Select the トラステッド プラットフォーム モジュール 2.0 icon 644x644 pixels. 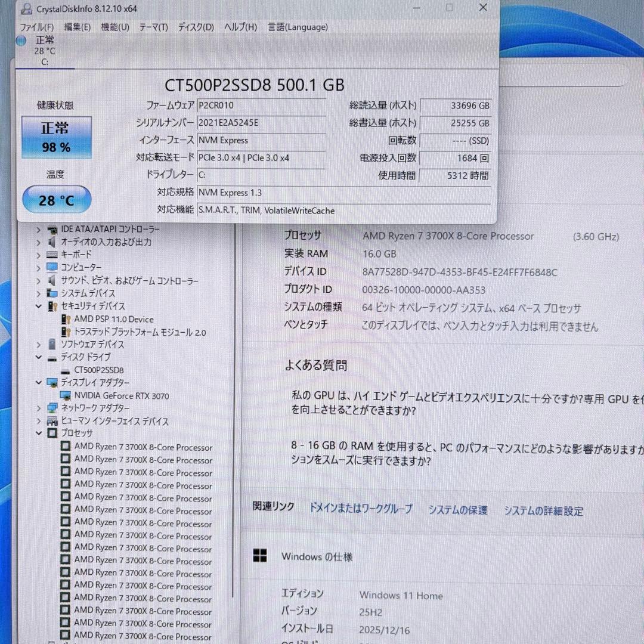tap(66, 332)
